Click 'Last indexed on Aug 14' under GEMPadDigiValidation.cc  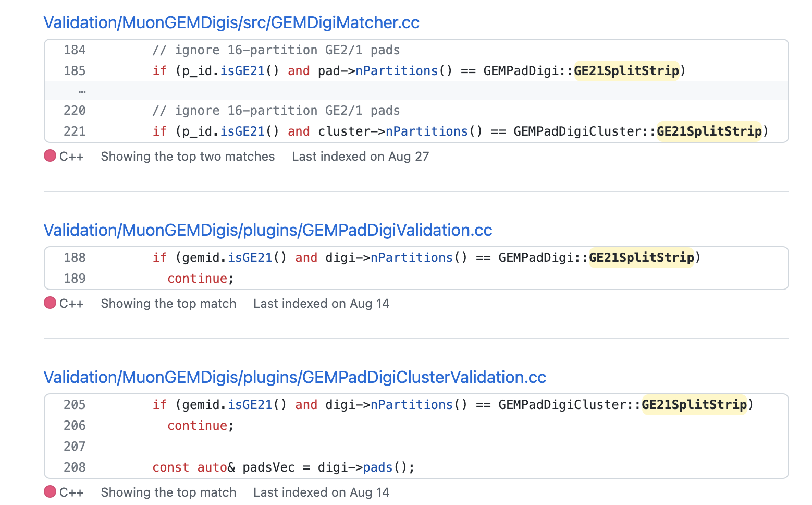pyautogui.click(x=322, y=304)
